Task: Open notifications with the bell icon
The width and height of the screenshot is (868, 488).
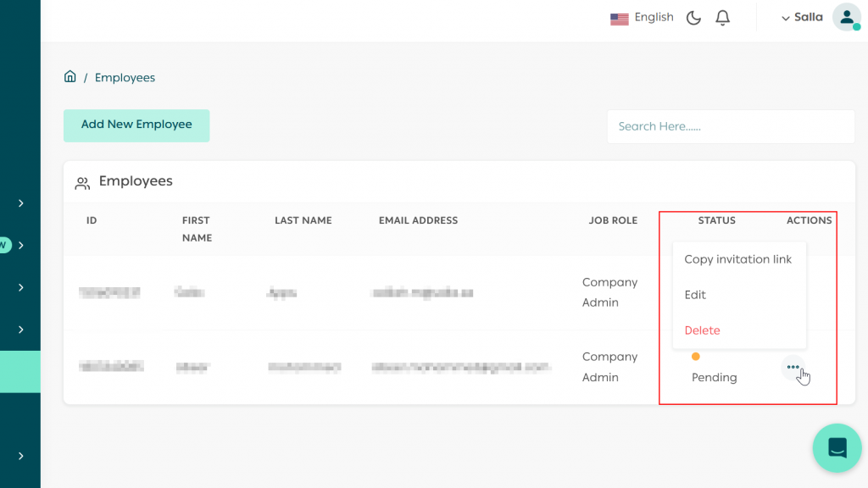Action: [723, 18]
